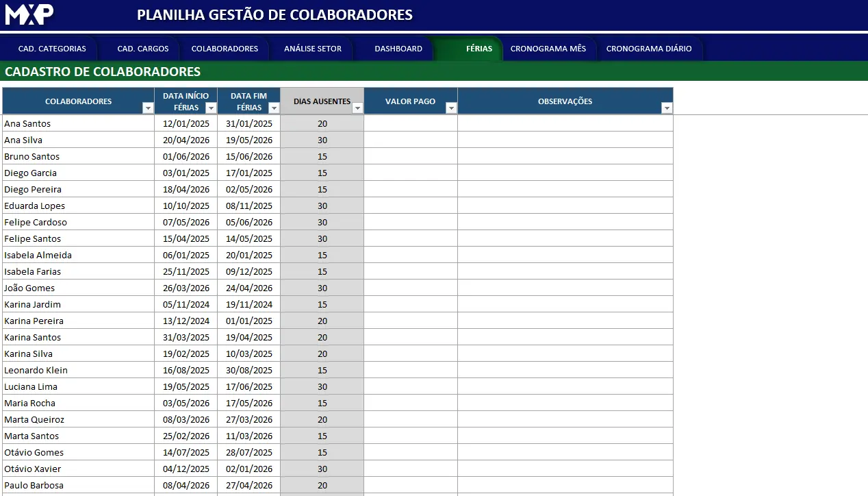Viewport: 868px width, 496px height.
Task: Expand the Data Início Férias filter arrow
Action: 211,108
